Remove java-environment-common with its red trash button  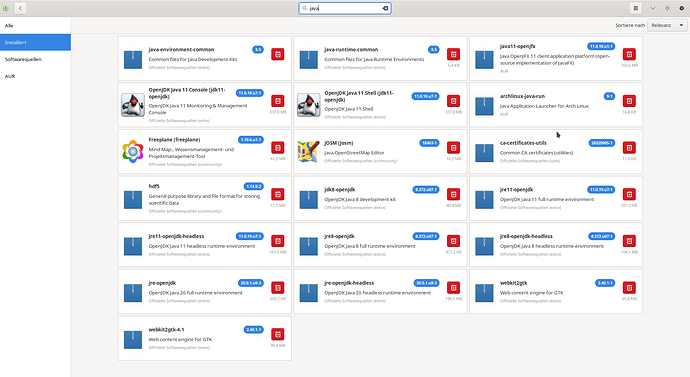tap(277, 54)
